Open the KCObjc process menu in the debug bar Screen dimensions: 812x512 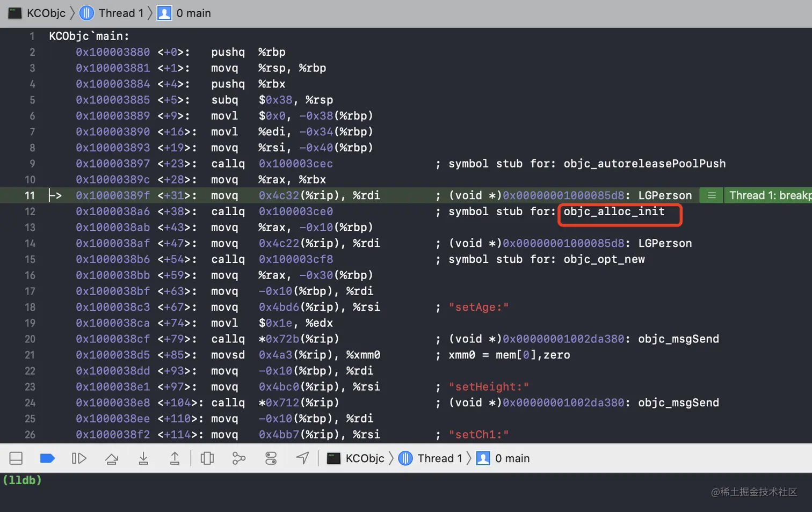[x=365, y=458]
